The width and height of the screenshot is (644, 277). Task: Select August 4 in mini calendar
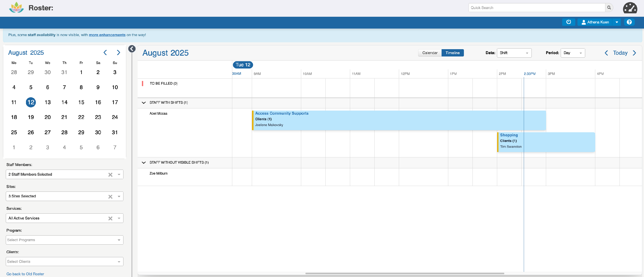(x=14, y=87)
